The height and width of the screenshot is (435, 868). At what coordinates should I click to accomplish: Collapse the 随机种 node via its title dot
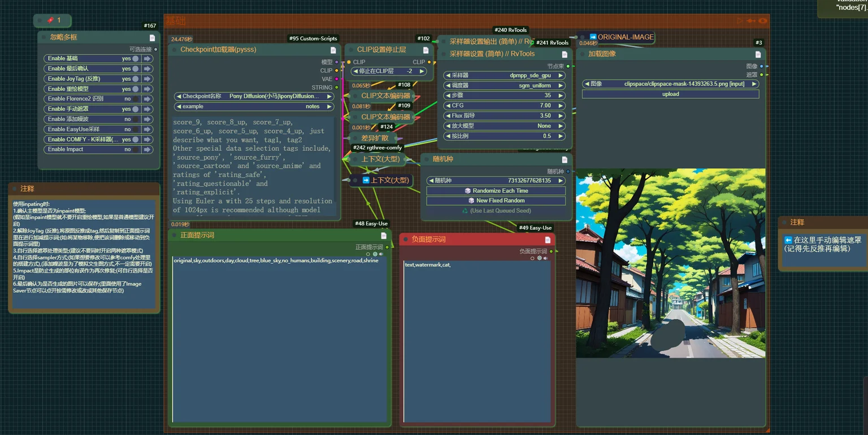click(x=427, y=159)
